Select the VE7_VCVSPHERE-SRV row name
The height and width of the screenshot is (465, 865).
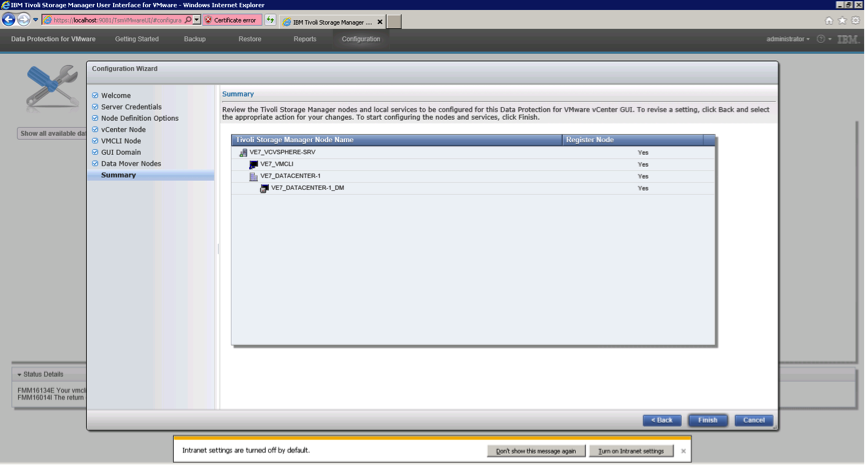[282, 152]
